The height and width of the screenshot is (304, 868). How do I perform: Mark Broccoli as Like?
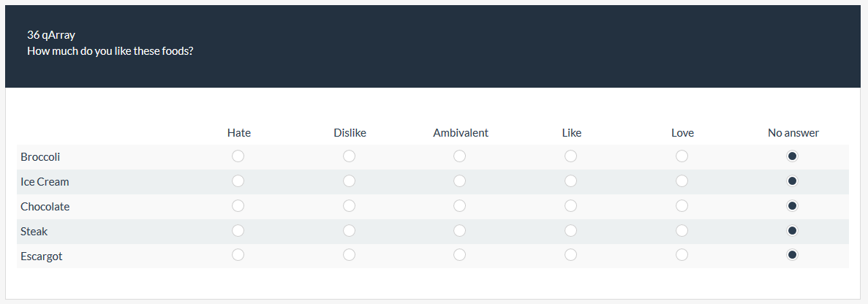570,156
